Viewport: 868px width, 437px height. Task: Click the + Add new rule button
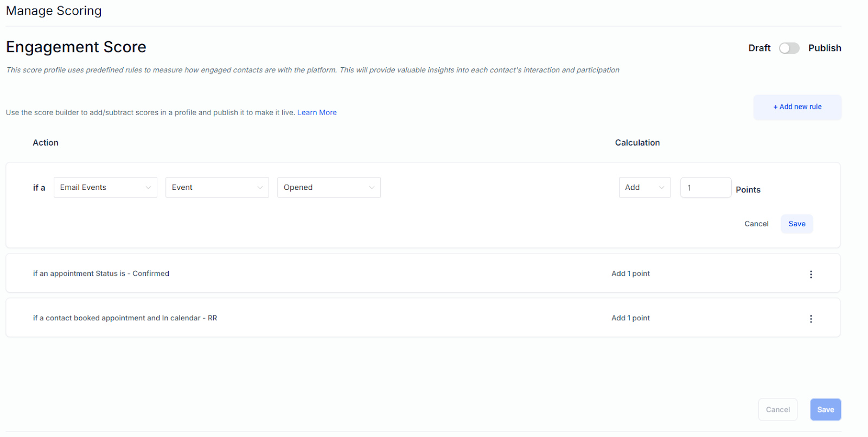(x=797, y=107)
